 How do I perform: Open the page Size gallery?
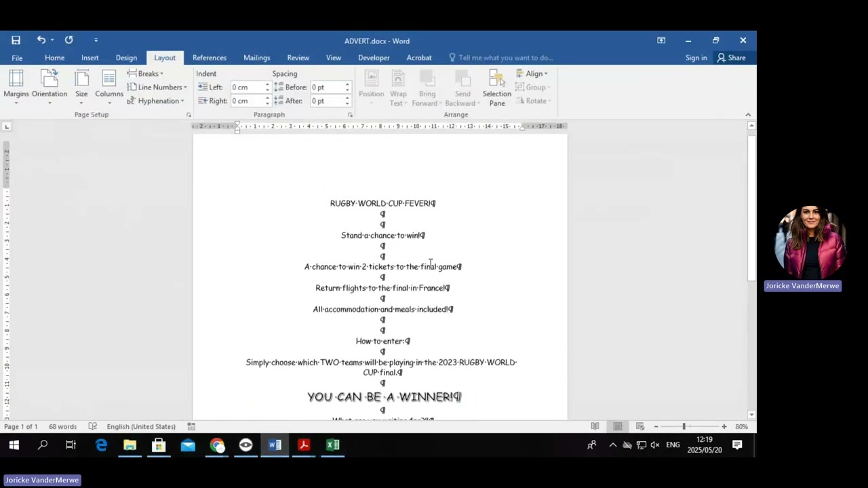tap(81, 87)
